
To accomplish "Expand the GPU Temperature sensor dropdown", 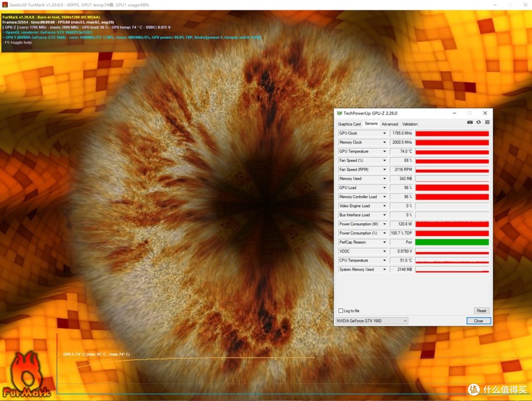I will [x=384, y=152].
